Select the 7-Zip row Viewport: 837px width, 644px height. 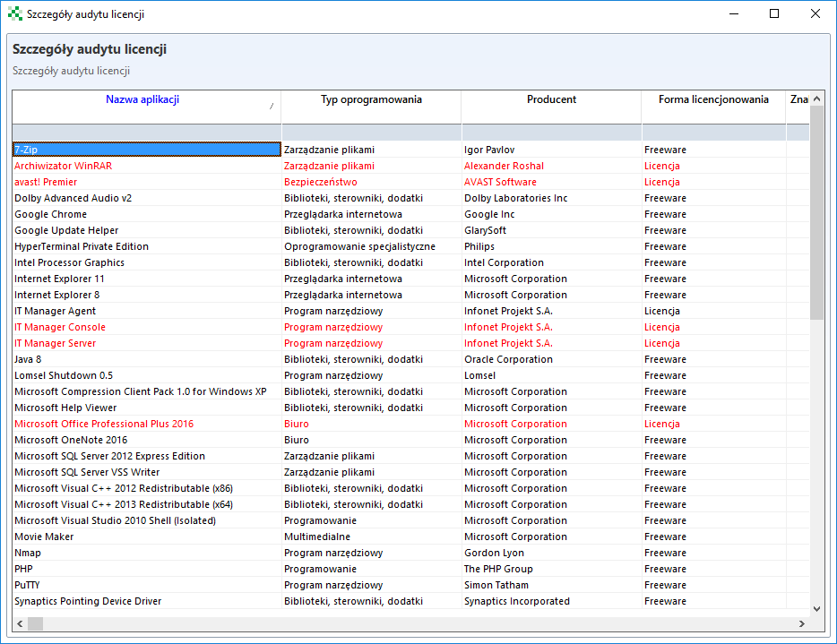coord(411,150)
